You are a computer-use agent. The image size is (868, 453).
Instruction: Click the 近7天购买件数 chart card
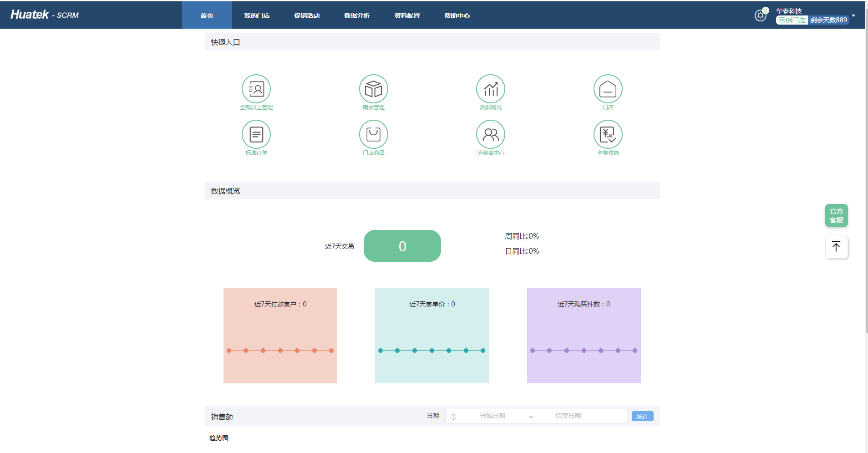tap(584, 336)
